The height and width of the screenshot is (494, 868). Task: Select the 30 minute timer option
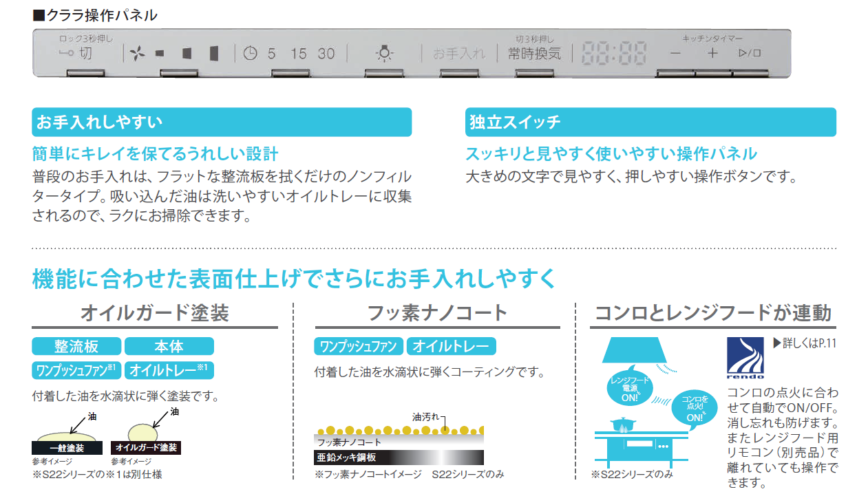click(326, 53)
